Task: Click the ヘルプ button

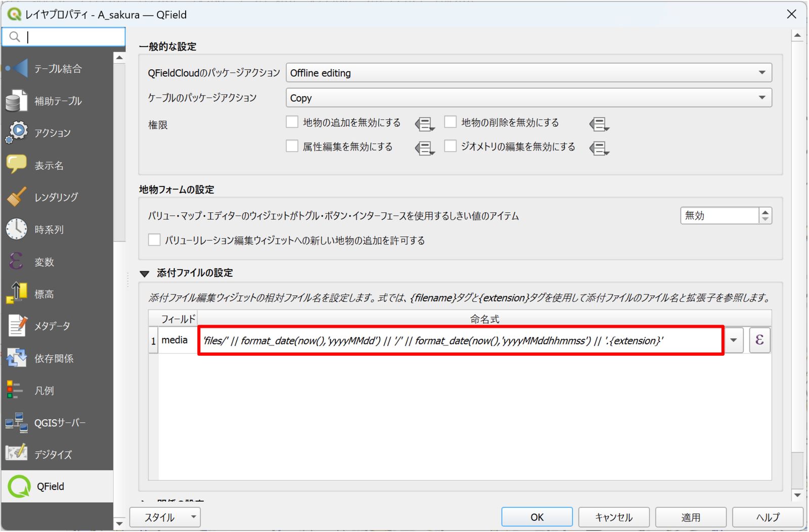Action: (x=768, y=517)
